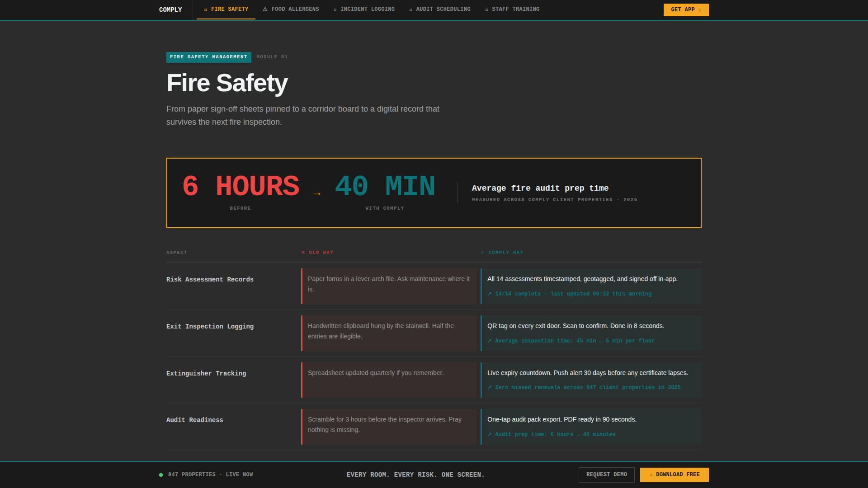Click the arrow icon before 'Audit prep time: 6 hours'
This screenshot has width=868, height=488.
click(x=490, y=434)
